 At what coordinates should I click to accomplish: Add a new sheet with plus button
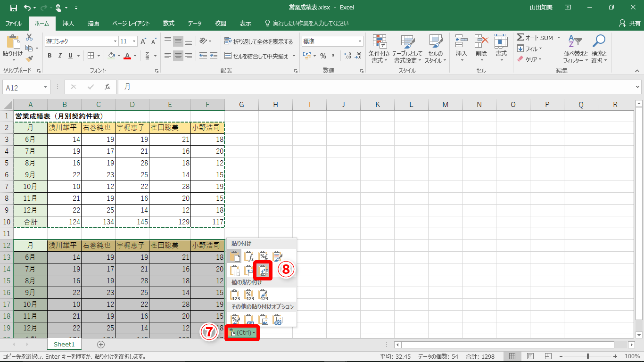click(x=100, y=345)
